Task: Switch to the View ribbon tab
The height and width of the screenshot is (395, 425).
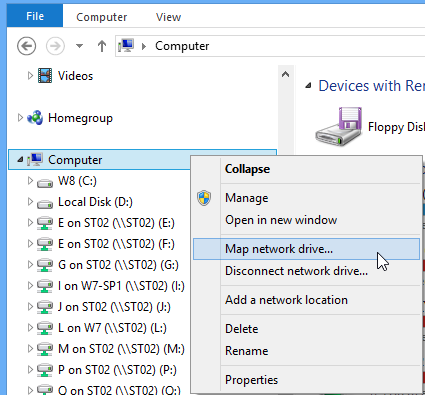Action: [168, 17]
